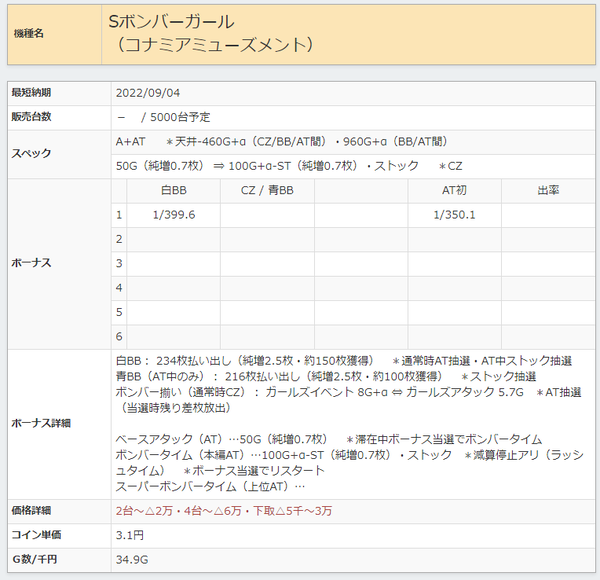
Task: Select the A+AT 天井-460G spec line
Action: point(282,142)
